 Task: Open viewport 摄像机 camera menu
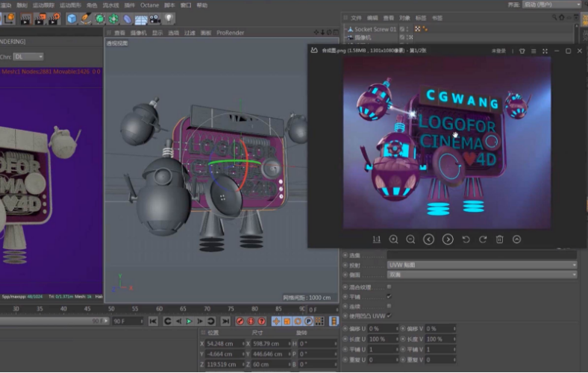click(138, 33)
